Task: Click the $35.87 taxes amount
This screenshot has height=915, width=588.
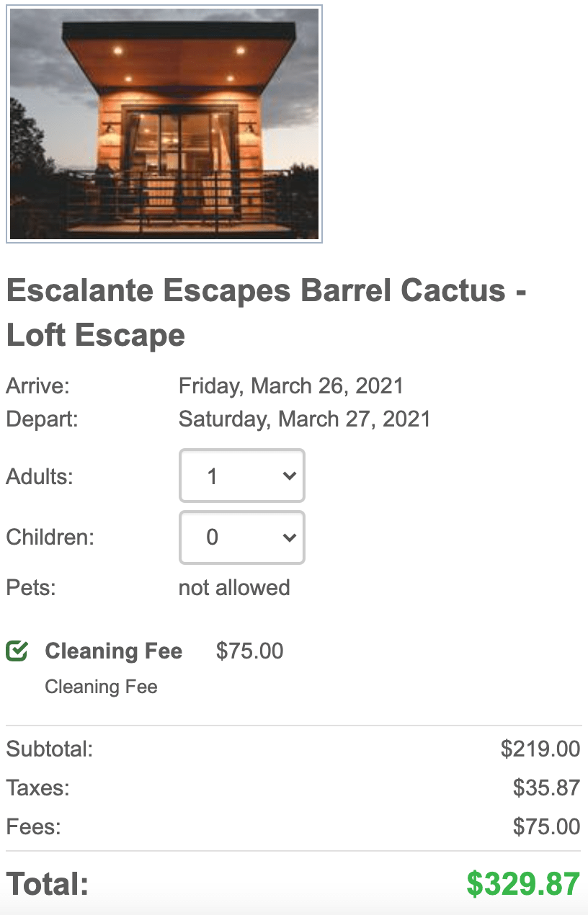Action: coord(546,787)
